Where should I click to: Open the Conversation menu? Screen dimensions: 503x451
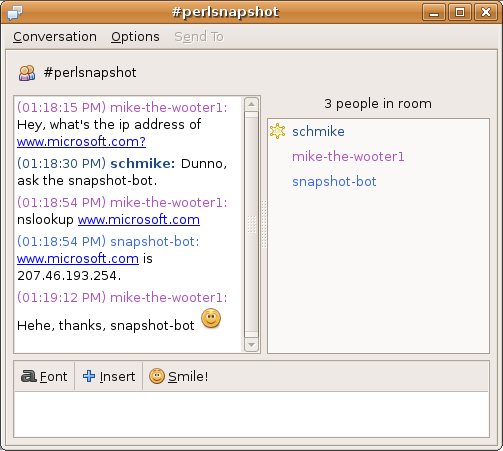(x=55, y=37)
